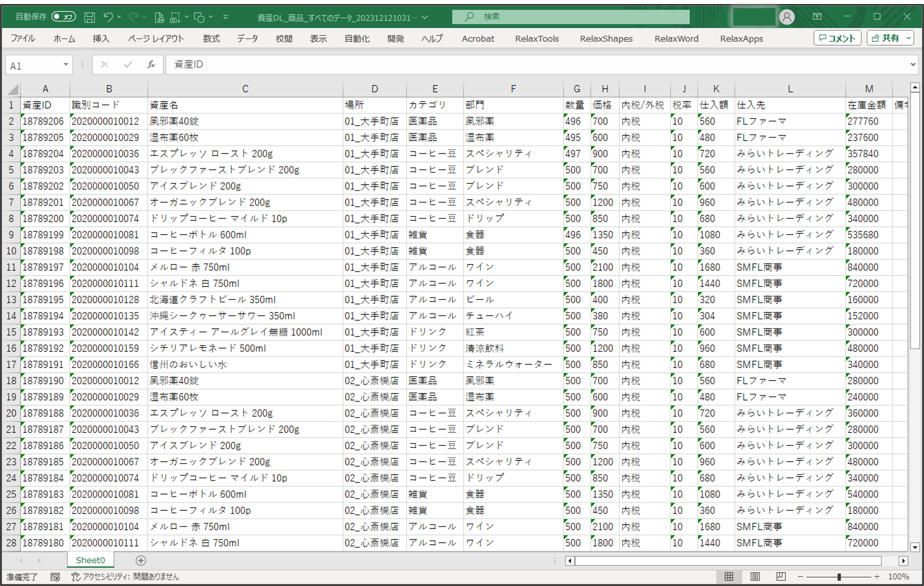The width and height of the screenshot is (924, 586).
Task: Click the Save icon in title bar
Action: 89,17
